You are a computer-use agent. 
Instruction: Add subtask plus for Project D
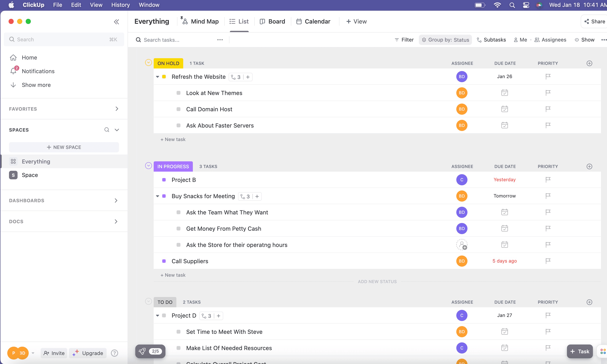click(x=219, y=316)
